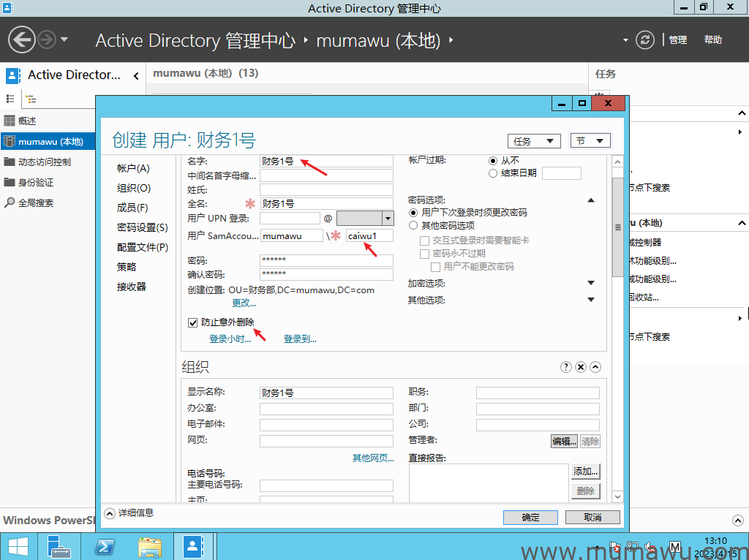Jump to the 组织(O) section
Viewport: 749px width, 560px height.
134,188
